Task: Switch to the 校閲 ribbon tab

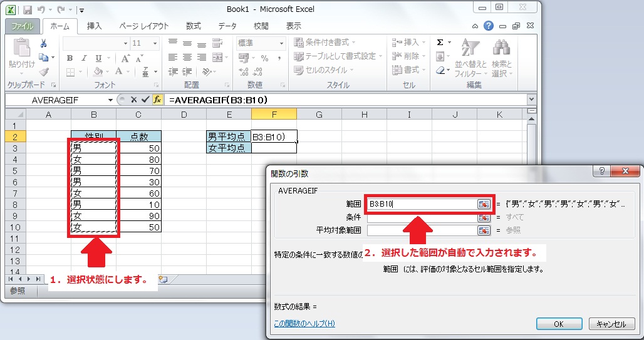Action: (261, 26)
